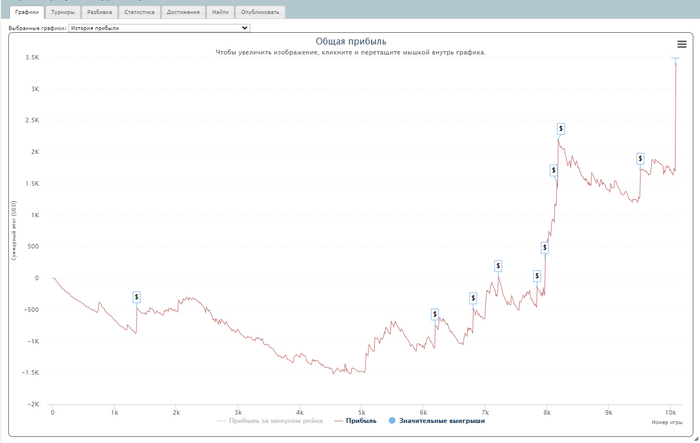Viewport: 700px width, 443px height.
Task: Open the Найти tab
Action: 220,12
